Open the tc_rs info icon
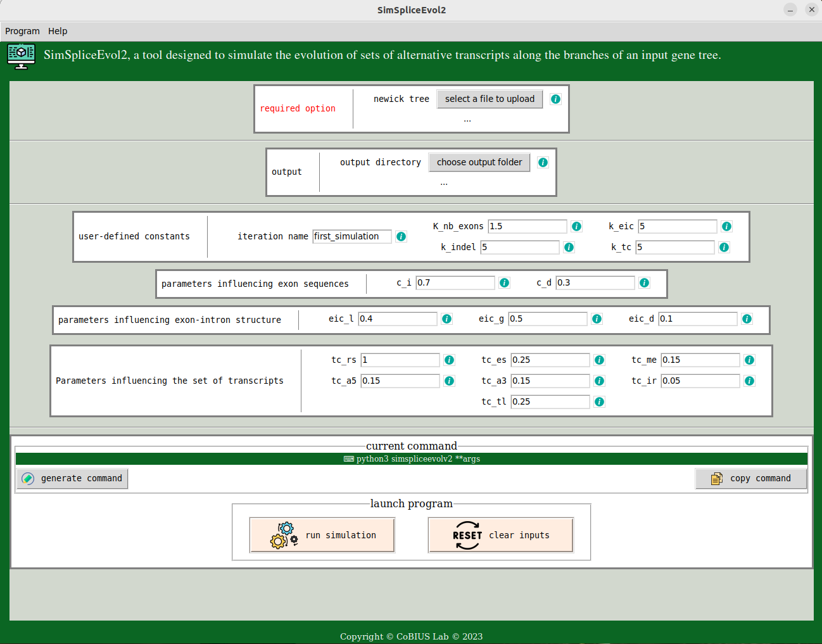822x644 pixels. 449,360
